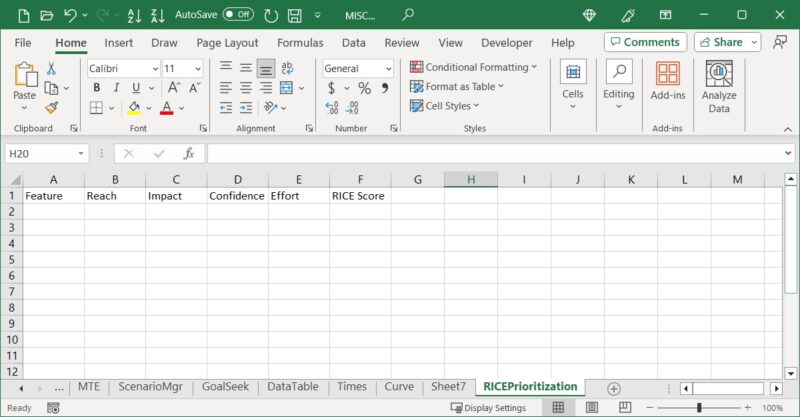800x417 pixels.
Task: Click Increase Decimal icon
Action: coord(332,108)
